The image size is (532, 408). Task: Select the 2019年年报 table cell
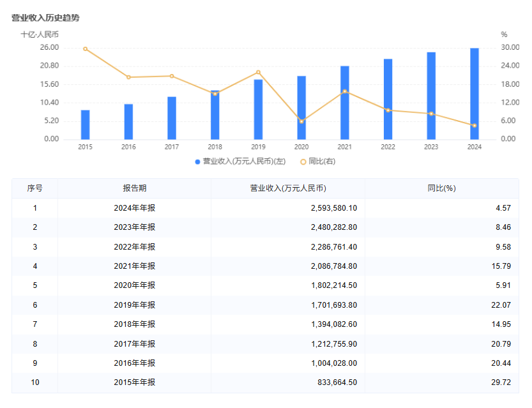click(135, 305)
